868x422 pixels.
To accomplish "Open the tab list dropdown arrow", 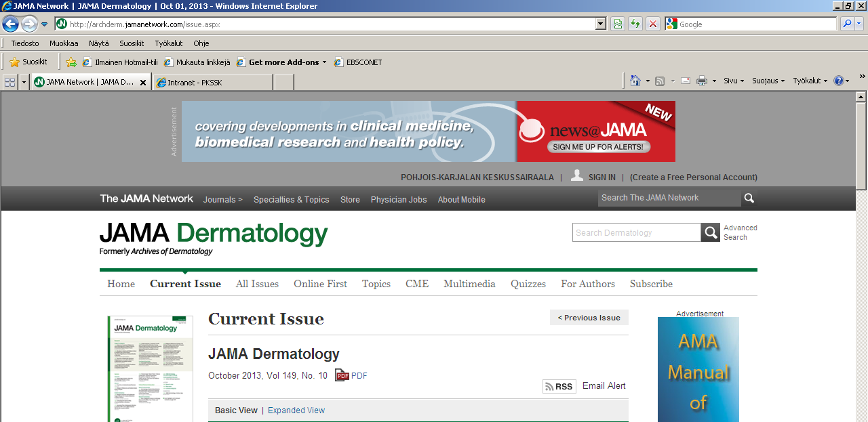I will (x=24, y=82).
